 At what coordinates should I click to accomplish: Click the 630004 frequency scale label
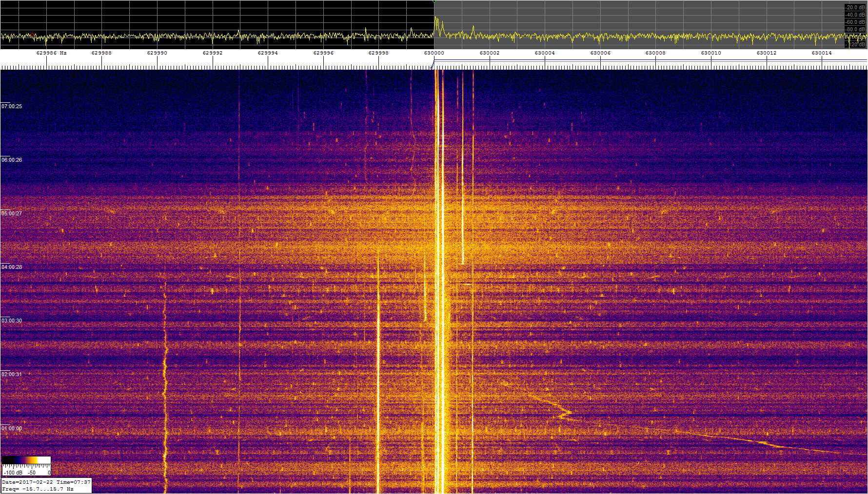[x=545, y=53]
